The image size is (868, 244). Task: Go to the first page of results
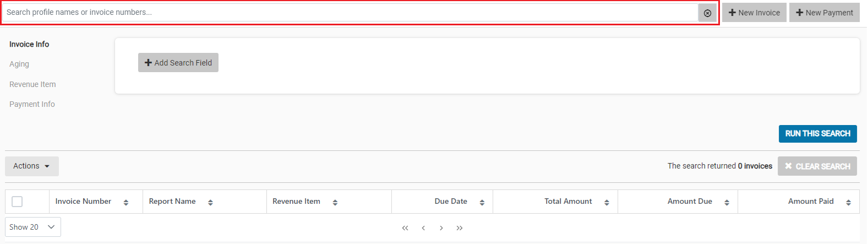point(405,228)
